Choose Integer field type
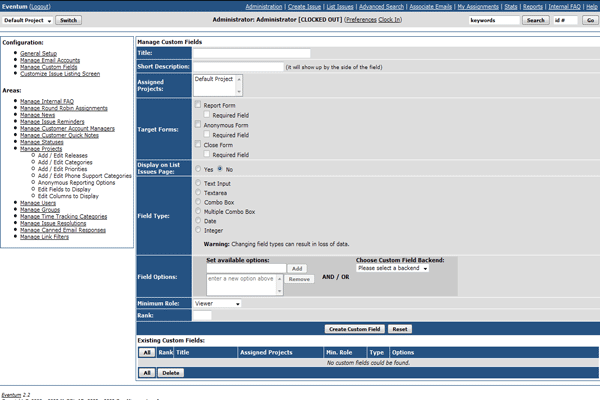 click(x=198, y=230)
